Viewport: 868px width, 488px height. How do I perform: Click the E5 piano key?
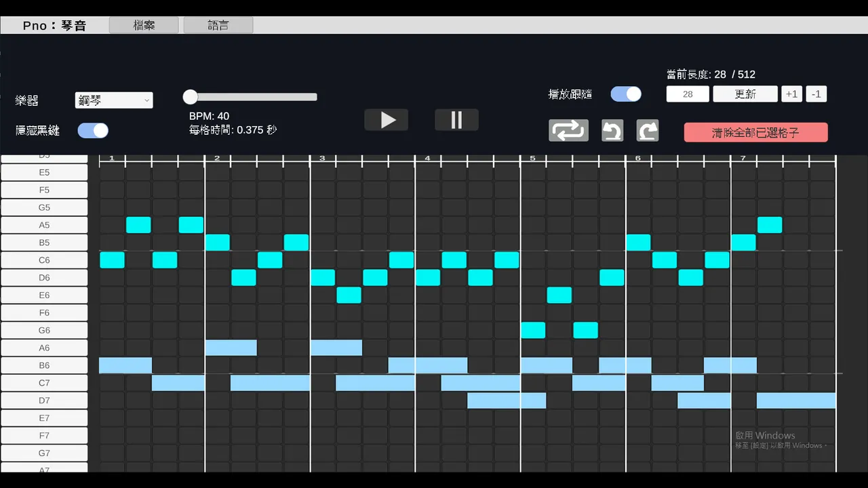click(x=44, y=172)
